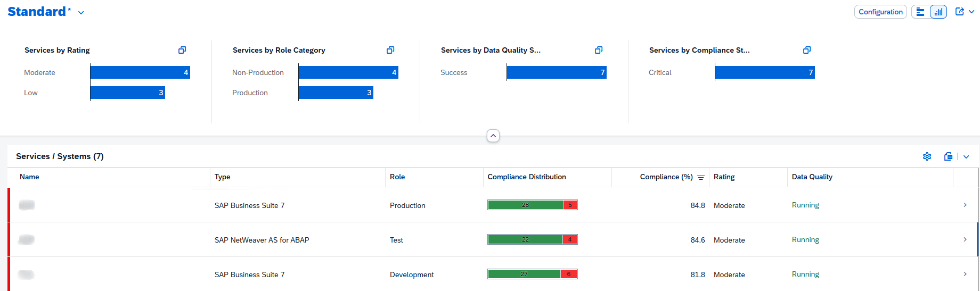This screenshot has height=291, width=980.
Task: Open value help for Services by Compliance Status
Action: pos(807,50)
